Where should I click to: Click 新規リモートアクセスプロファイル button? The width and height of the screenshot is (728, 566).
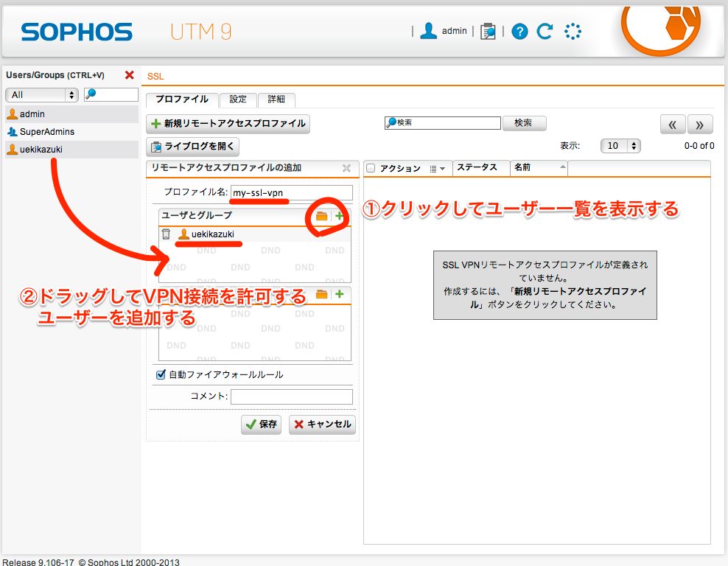[x=228, y=124]
